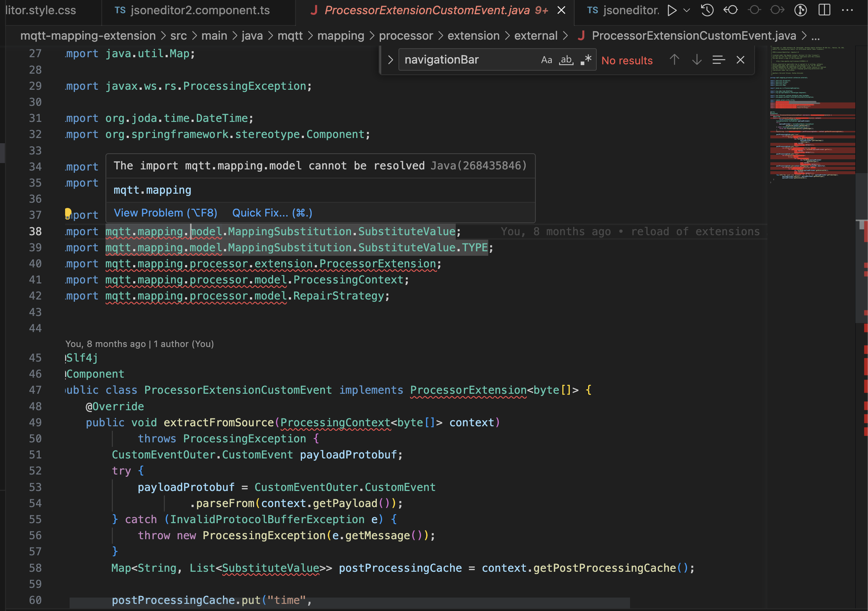Image resolution: width=868 pixels, height=611 pixels.
Task: Click the 'You, 8 months ago | 1 author' CodeLens
Action: click(140, 344)
